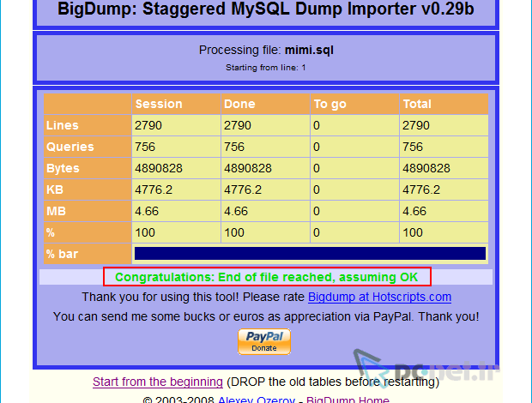Click the send me some bucks sentence

click(x=266, y=316)
